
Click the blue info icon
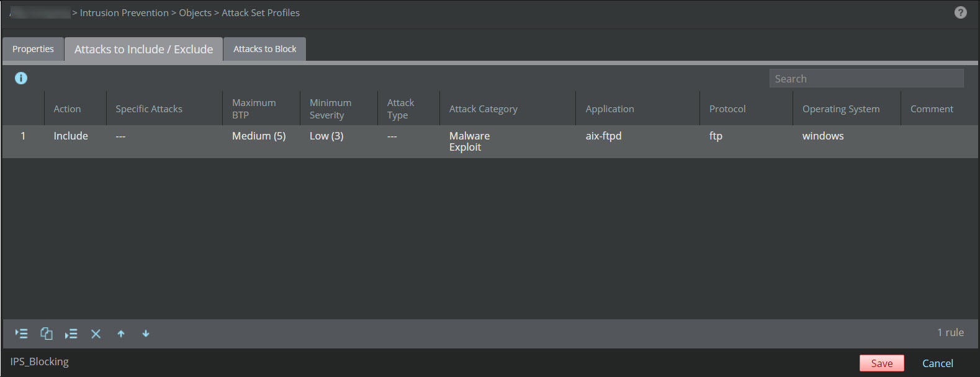(x=21, y=78)
